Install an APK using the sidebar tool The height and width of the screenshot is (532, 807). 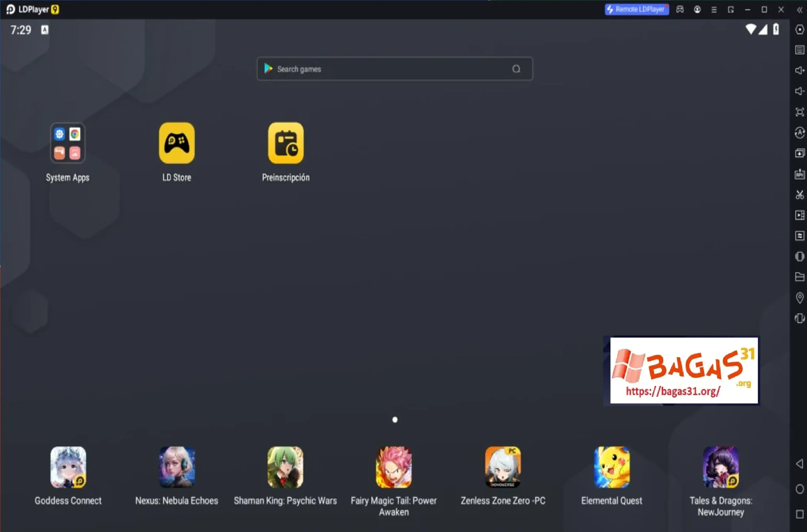click(799, 174)
